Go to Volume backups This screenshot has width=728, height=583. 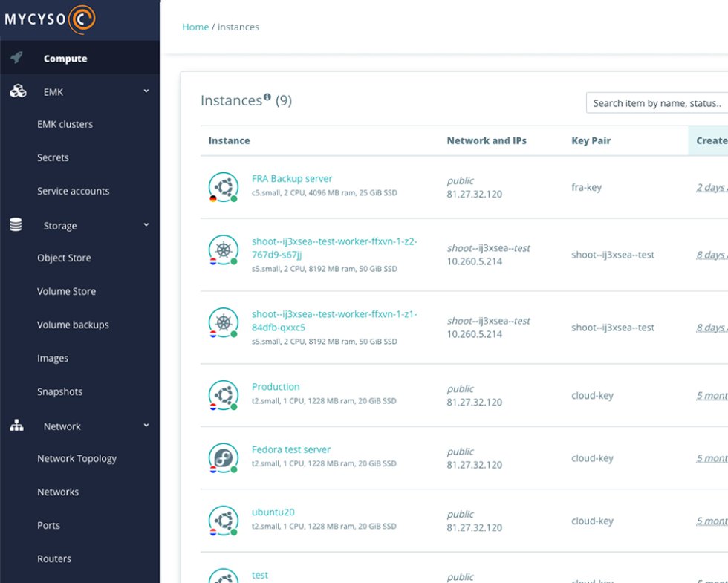pyautogui.click(x=73, y=325)
